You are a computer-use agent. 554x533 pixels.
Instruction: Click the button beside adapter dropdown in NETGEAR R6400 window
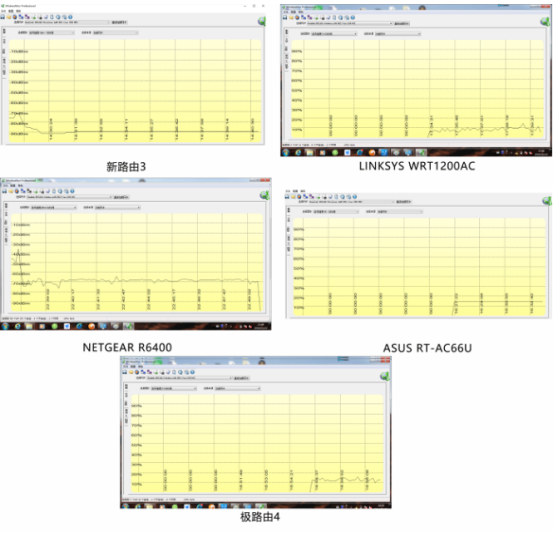coord(121,197)
